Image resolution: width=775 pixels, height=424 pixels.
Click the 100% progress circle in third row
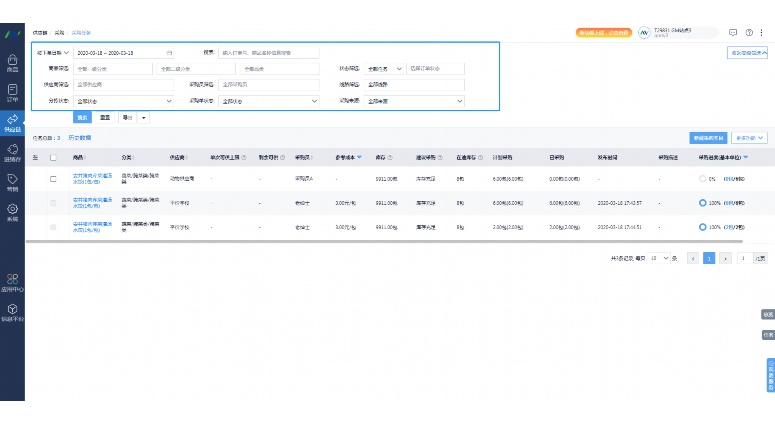coord(702,227)
